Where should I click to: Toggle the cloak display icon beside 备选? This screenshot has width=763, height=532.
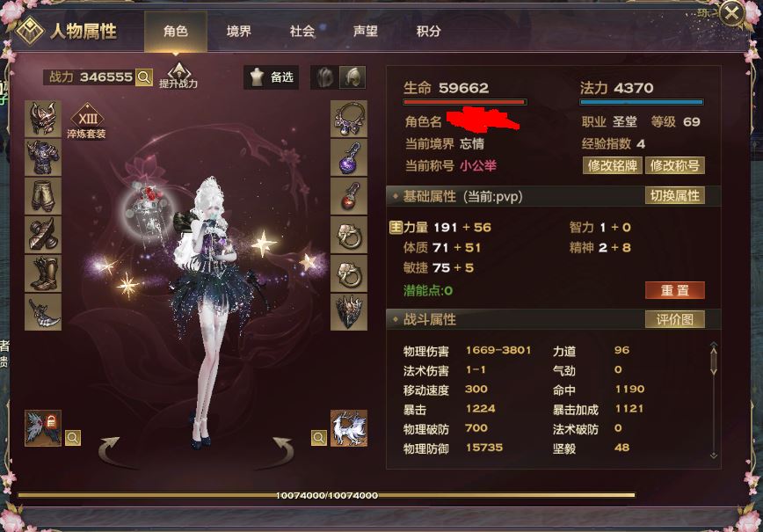tap(325, 77)
